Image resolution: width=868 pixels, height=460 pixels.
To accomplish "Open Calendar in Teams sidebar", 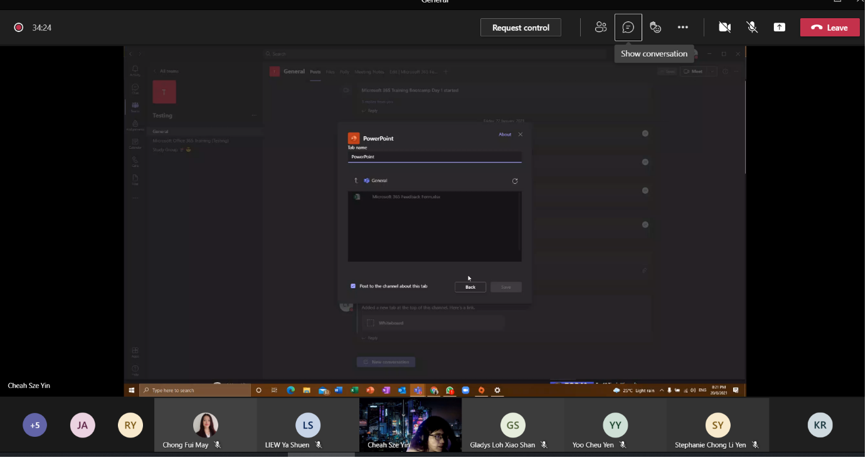I will pos(135,144).
